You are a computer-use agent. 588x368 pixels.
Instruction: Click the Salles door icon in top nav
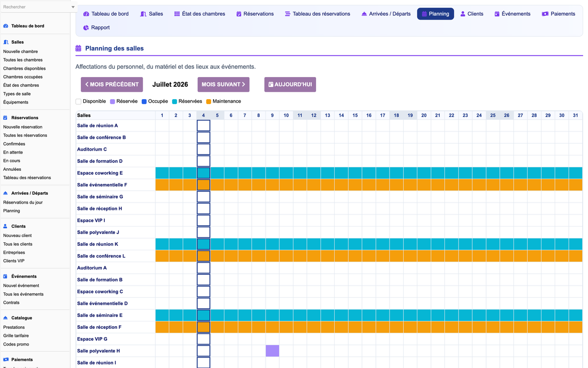tap(143, 14)
